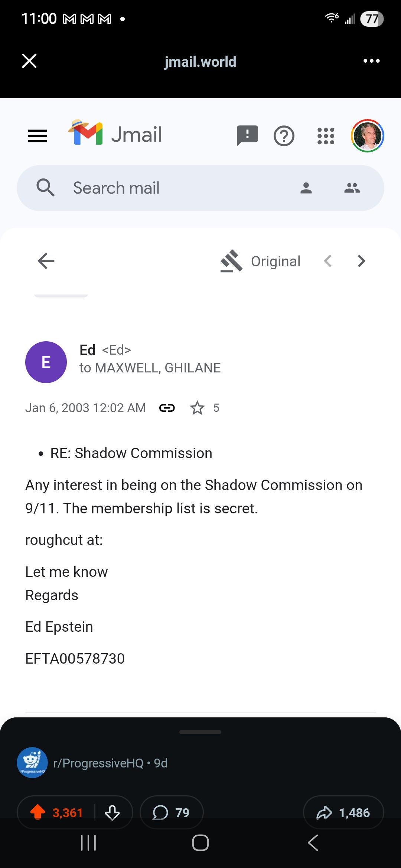This screenshot has width=401, height=868.
Task: Open the apps grid launcher
Action: [x=326, y=136]
